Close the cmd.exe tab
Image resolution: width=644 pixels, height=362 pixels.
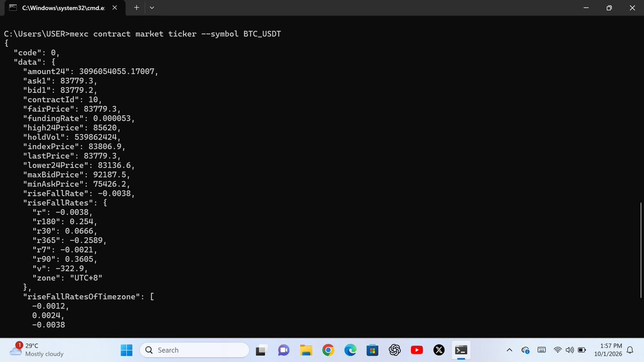click(114, 8)
